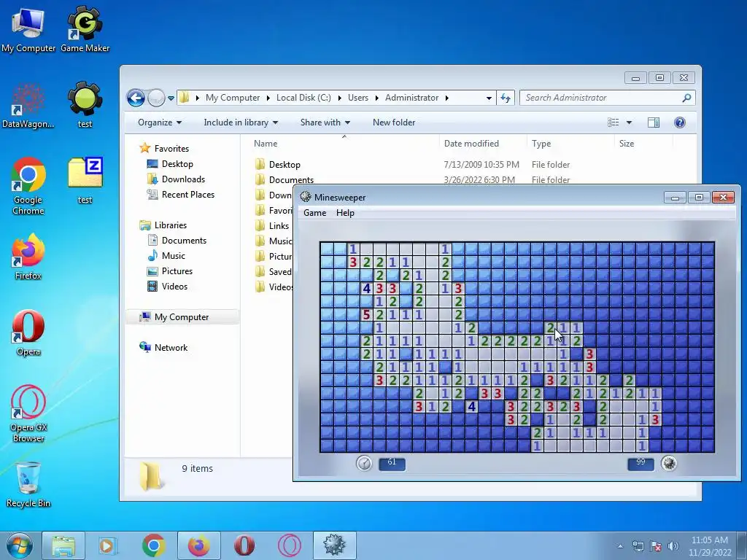The image size is (747, 560).
Task: Click the Change your view icon
Action: (x=614, y=122)
